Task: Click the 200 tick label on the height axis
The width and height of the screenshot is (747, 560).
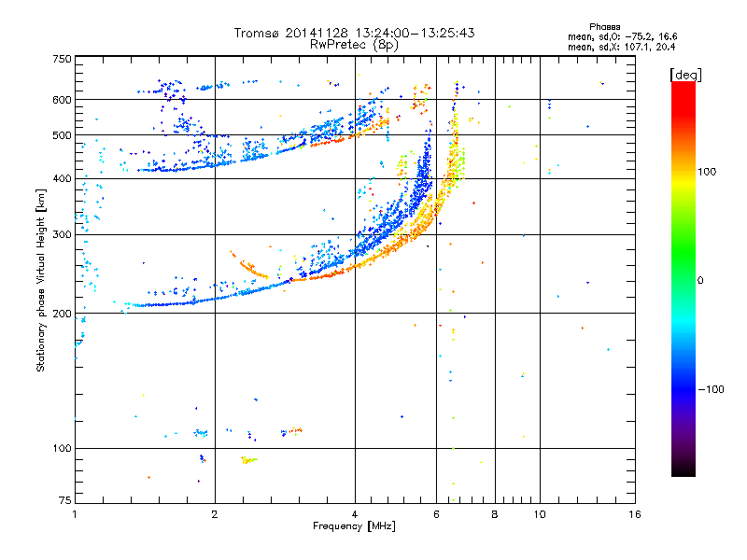Action: click(x=62, y=314)
